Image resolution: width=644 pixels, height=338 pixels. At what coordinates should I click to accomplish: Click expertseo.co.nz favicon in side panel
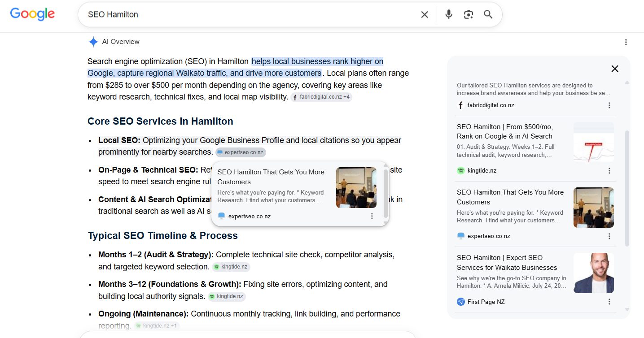coord(460,236)
